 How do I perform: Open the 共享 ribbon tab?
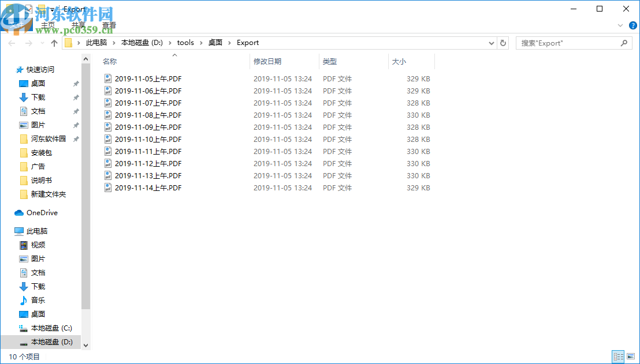point(79,25)
